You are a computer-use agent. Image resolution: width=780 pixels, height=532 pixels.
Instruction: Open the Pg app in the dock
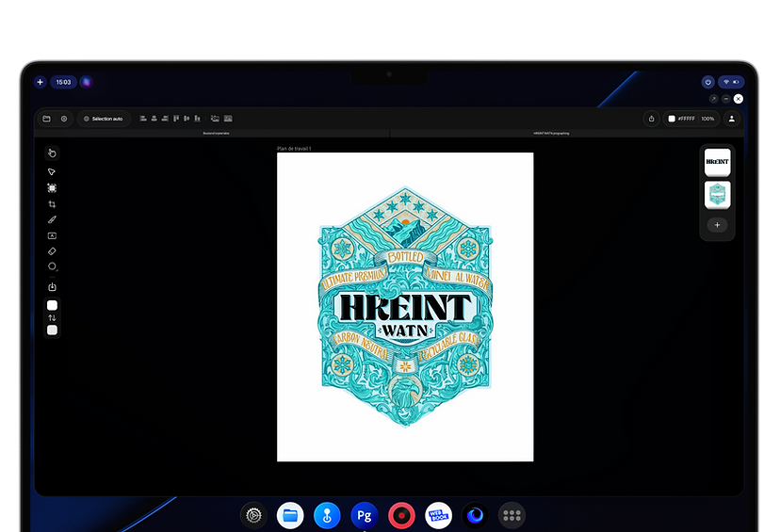pos(365,516)
